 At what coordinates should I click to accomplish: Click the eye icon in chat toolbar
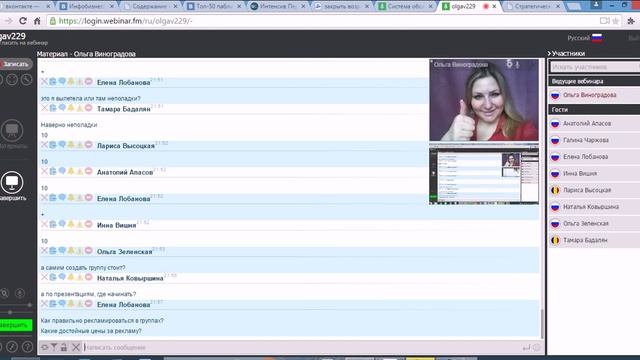coord(44,347)
